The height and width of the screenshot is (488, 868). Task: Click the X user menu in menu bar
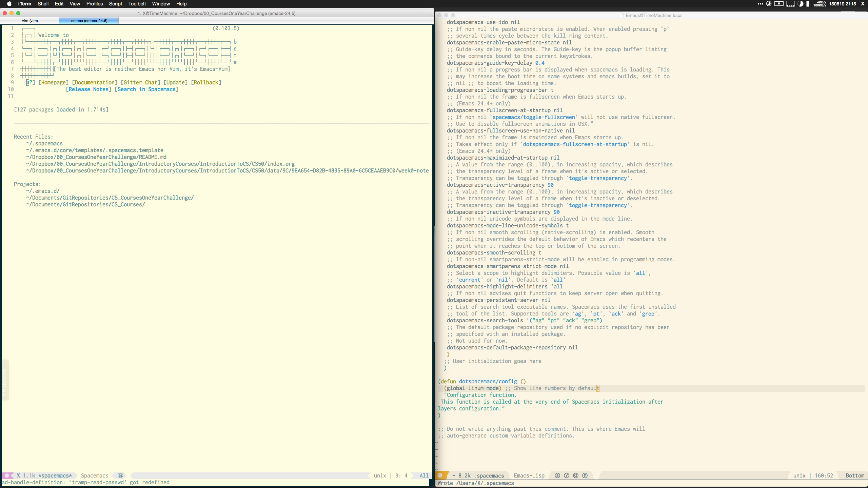pyautogui.click(x=863, y=4)
